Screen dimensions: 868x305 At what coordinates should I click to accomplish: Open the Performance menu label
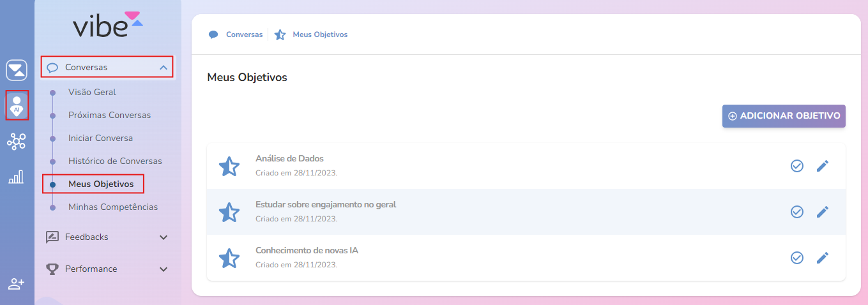(x=91, y=269)
